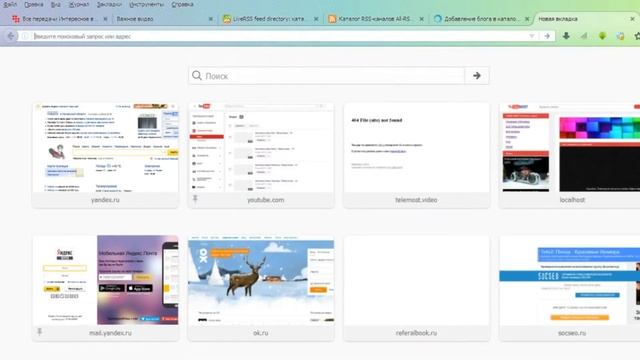This screenshot has height=360, width=640.
Task: Close the 'Каталог RSS-каналов' tab
Action: pyautogui.click(x=421, y=19)
